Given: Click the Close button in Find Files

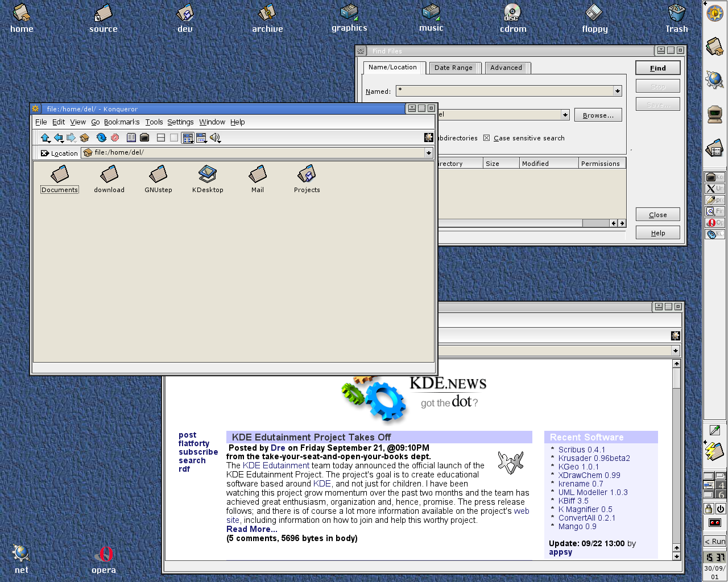Looking at the screenshot, I should (x=658, y=215).
